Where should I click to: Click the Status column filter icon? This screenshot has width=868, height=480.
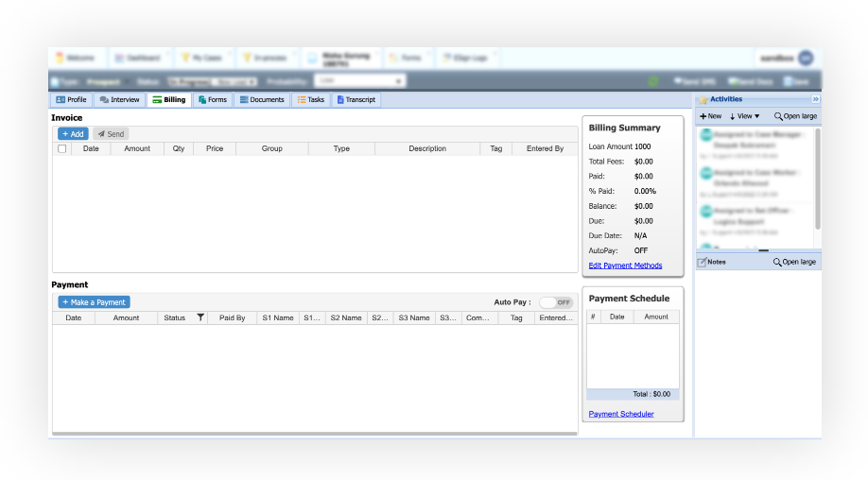tap(200, 317)
